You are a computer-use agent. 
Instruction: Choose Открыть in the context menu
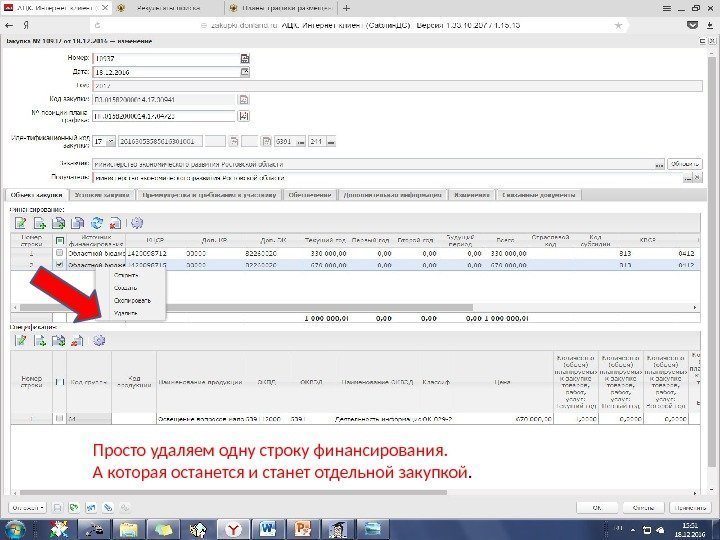tap(126, 275)
